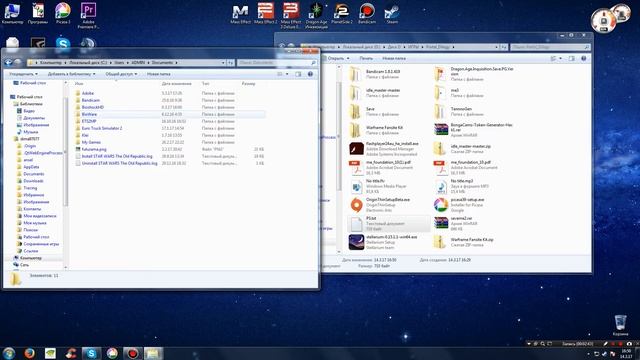Open the Mass Effect 2 desktop shortcut
Screen dimensions: 640x360
click(266, 14)
